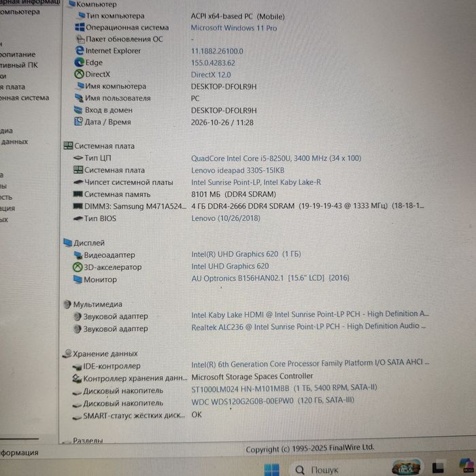Open the Windows Start button on taskbar
The image size is (476, 476).
click(272, 469)
